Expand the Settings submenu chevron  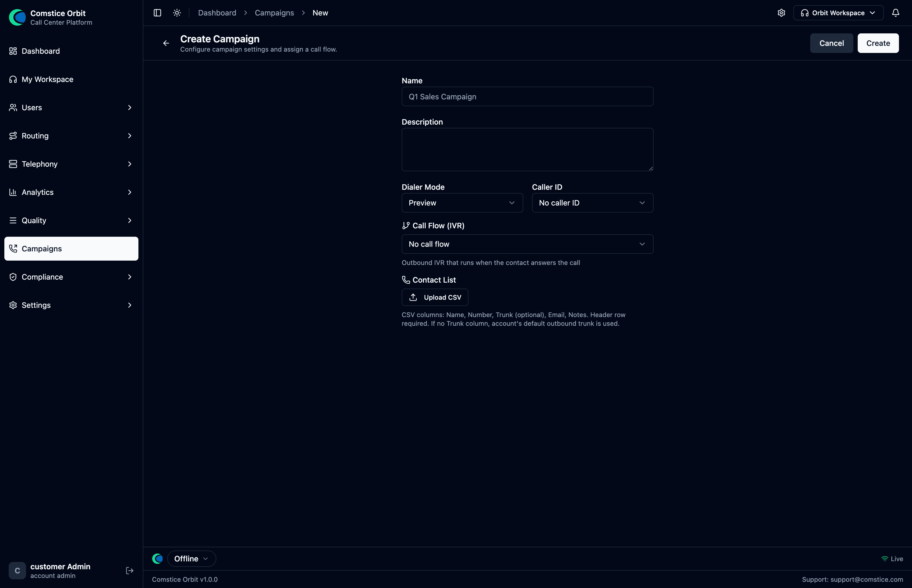[130, 305]
